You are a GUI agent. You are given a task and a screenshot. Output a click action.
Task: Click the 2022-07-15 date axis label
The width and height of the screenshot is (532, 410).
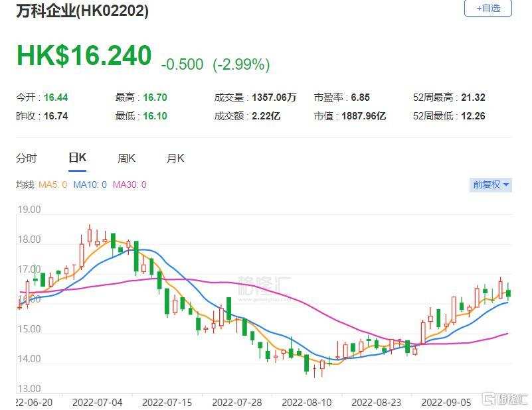click(167, 403)
